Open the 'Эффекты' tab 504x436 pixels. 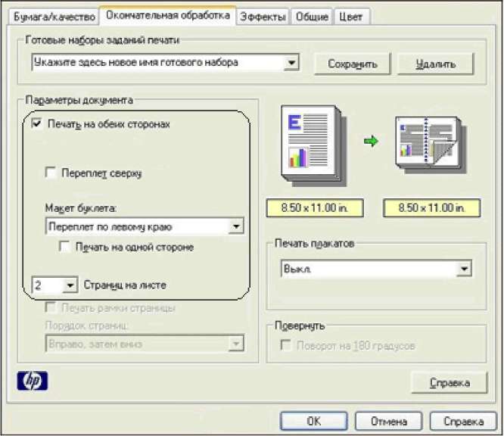click(263, 16)
